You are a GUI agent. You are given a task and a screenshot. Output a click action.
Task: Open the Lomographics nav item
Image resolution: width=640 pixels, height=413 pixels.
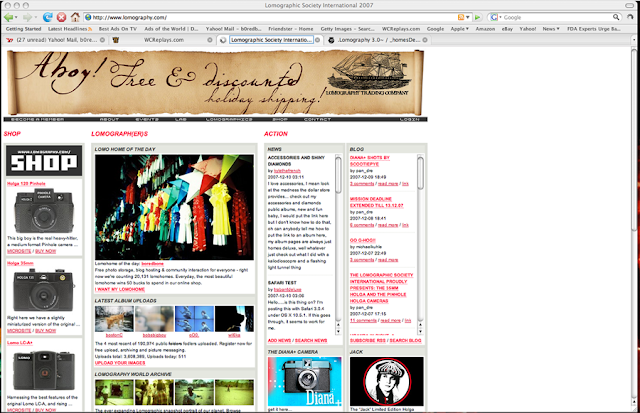pyautogui.click(x=229, y=119)
